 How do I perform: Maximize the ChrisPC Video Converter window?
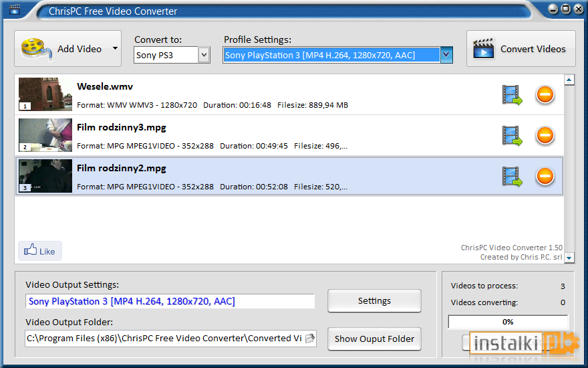coord(566,9)
